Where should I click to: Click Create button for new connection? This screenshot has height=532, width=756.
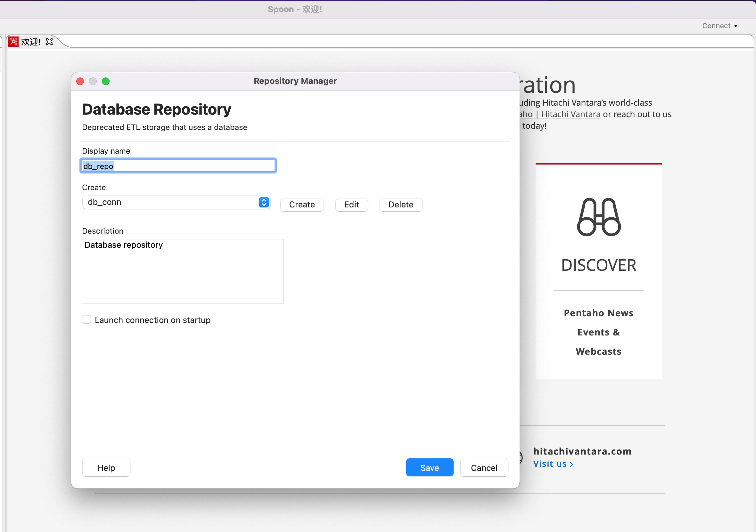point(302,205)
